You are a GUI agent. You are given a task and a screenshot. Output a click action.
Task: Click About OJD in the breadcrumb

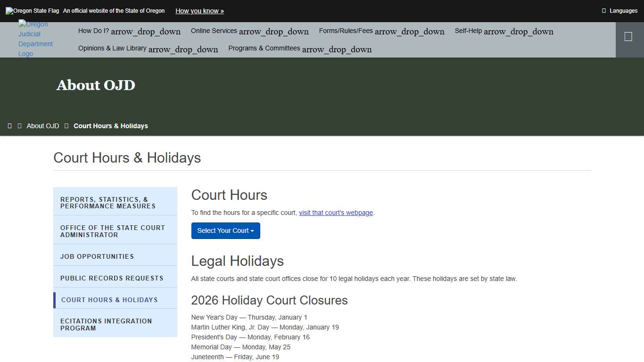(x=43, y=125)
